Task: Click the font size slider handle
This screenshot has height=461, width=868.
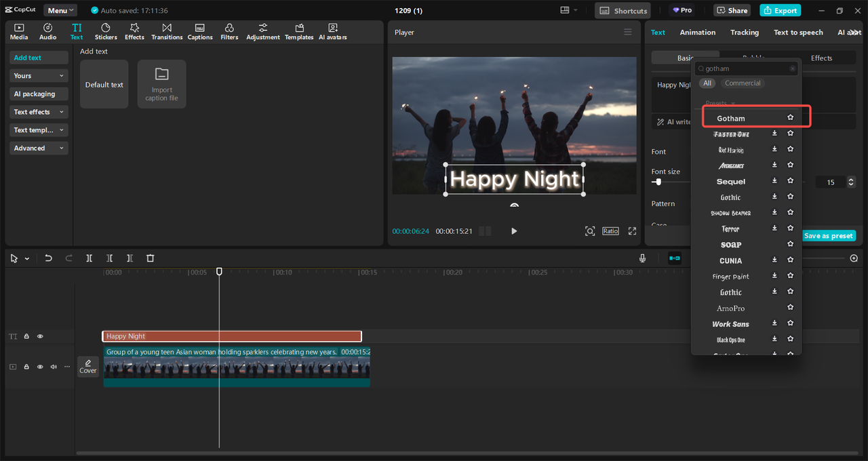Action: 658,182
